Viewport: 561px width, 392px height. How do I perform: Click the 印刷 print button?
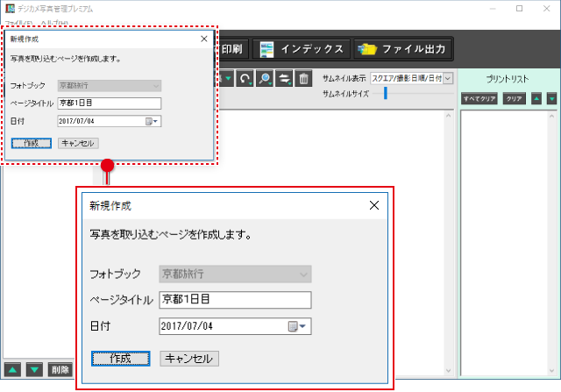point(231,49)
